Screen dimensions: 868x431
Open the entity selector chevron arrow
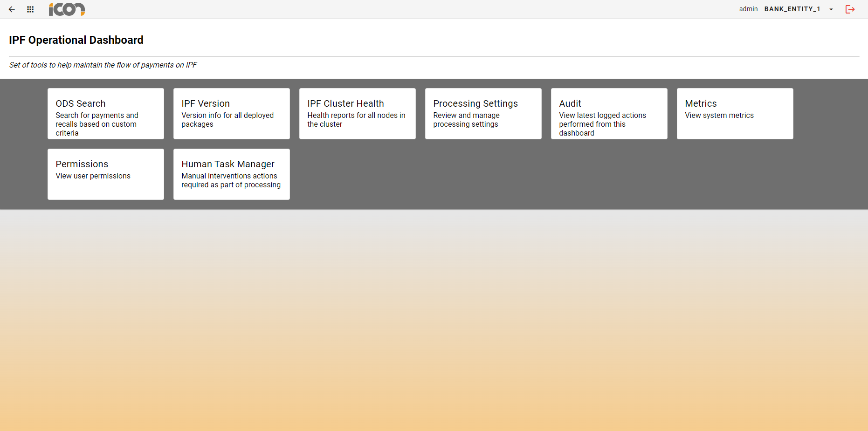click(x=832, y=9)
